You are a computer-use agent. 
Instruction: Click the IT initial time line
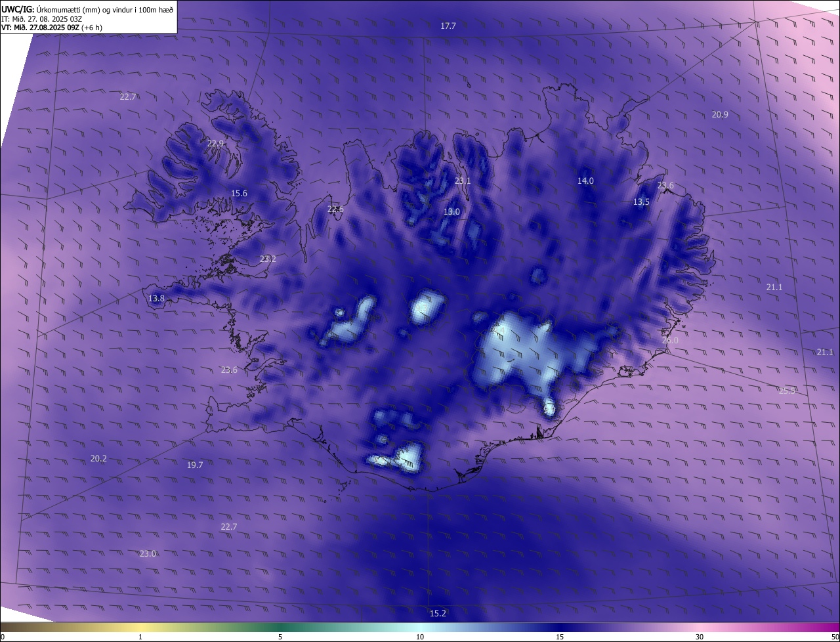[x=41, y=18]
